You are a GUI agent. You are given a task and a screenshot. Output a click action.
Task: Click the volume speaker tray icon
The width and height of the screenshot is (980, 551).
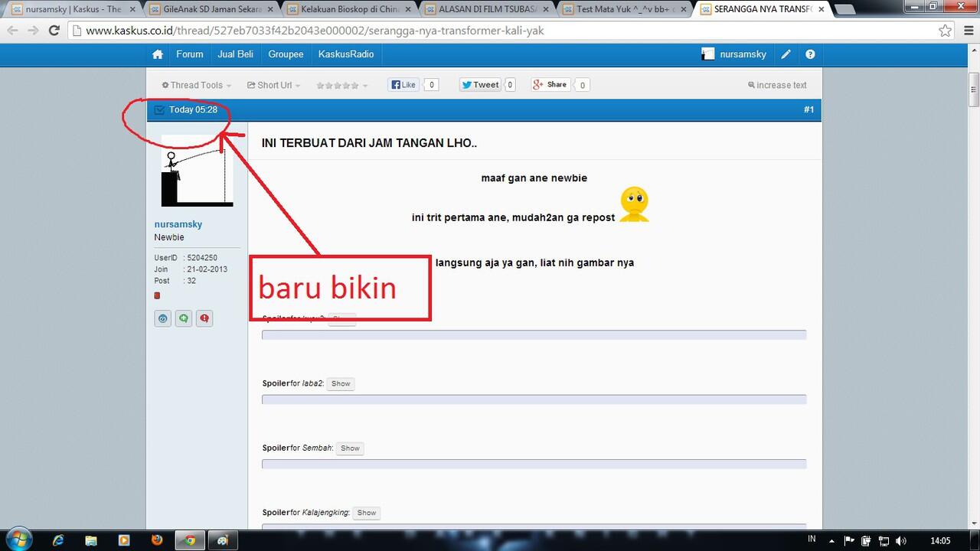pyautogui.click(x=901, y=540)
